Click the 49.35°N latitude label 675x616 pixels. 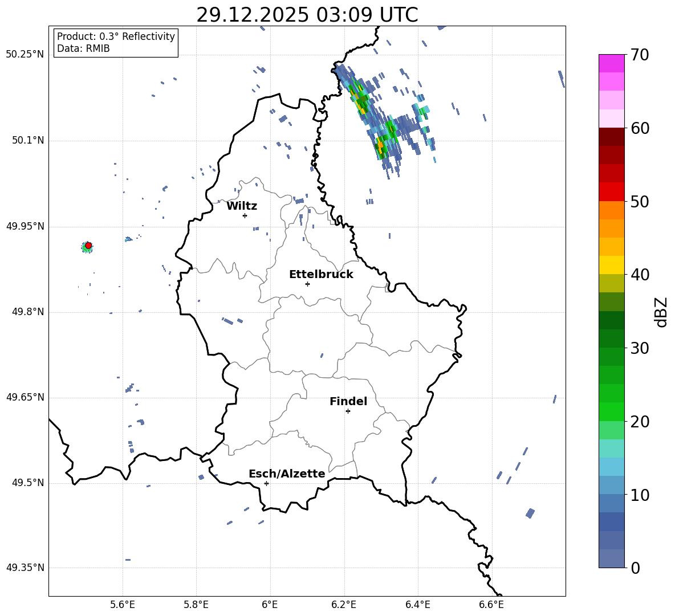(x=25, y=568)
